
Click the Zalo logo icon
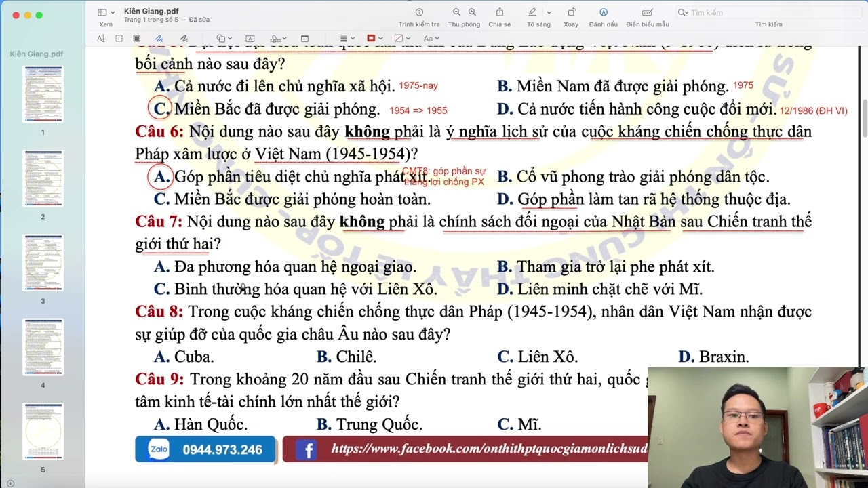click(159, 449)
